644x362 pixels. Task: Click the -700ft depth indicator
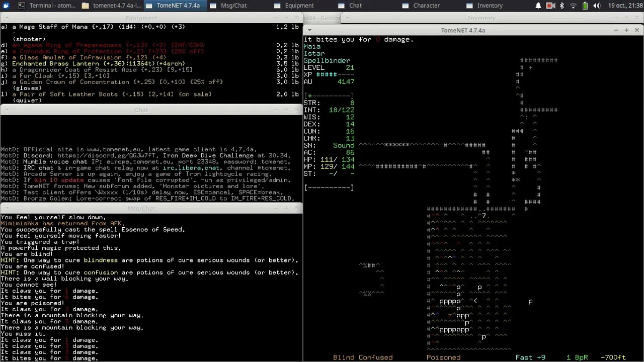pyautogui.click(x=613, y=357)
